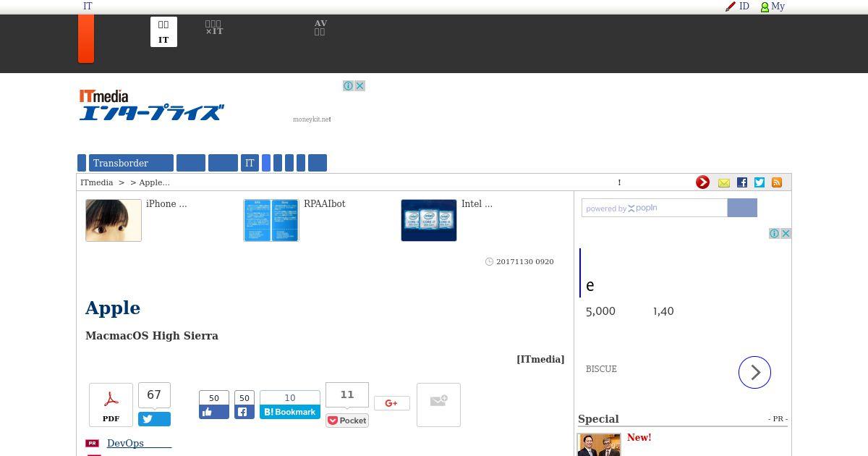Click the Special section heading
The height and width of the screenshot is (456, 868).
point(598,419)
